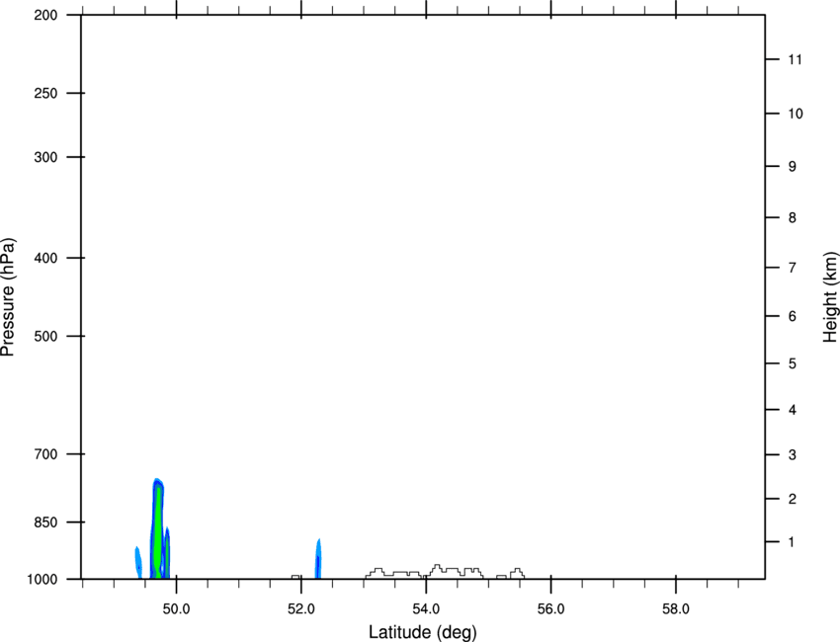Click the small terrain bump near latitude 55.5
The width and height of the screenshot is (840, 642).
517,574
